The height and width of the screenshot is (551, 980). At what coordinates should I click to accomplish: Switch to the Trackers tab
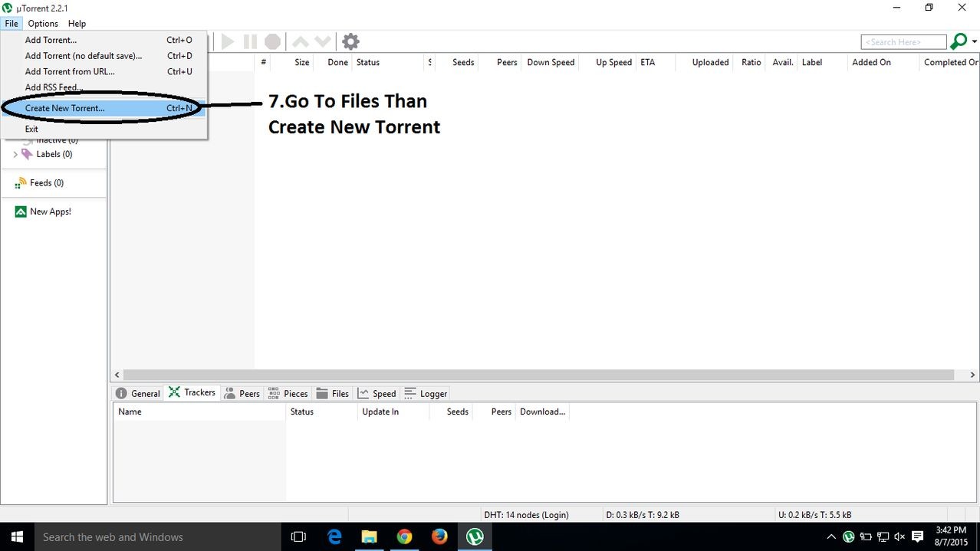pos(192,392)
